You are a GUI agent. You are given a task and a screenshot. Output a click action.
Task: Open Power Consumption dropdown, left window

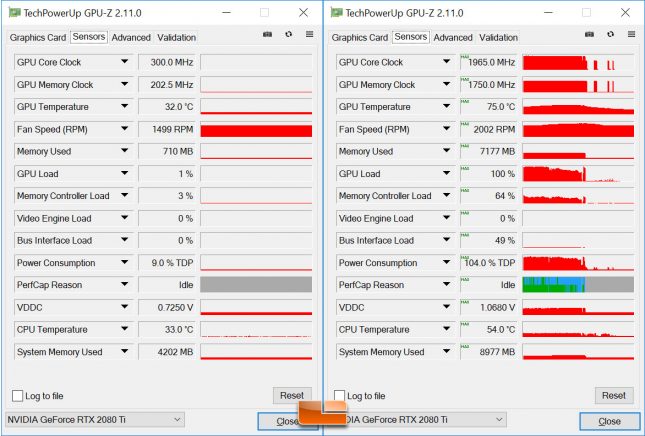124,263
